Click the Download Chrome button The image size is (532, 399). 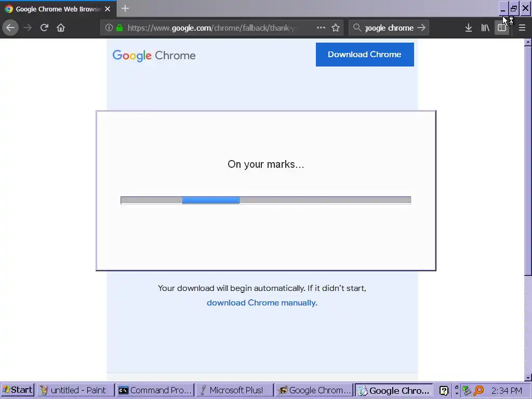[x=365, y=54]
